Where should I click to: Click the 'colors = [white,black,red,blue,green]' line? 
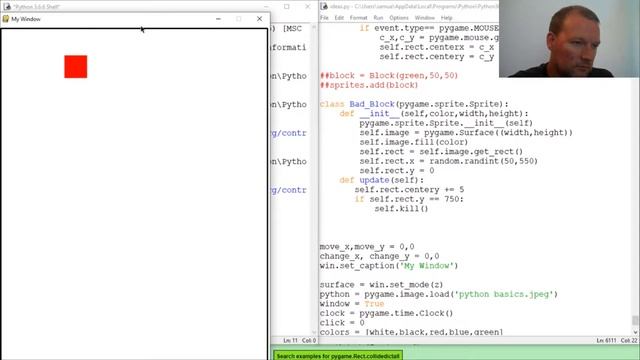click(411, 332)
